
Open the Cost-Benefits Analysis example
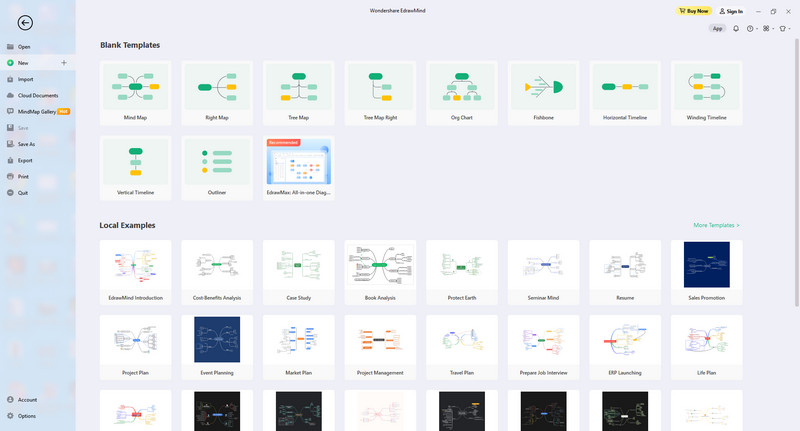pyautogui.click(x=217, y=272)
